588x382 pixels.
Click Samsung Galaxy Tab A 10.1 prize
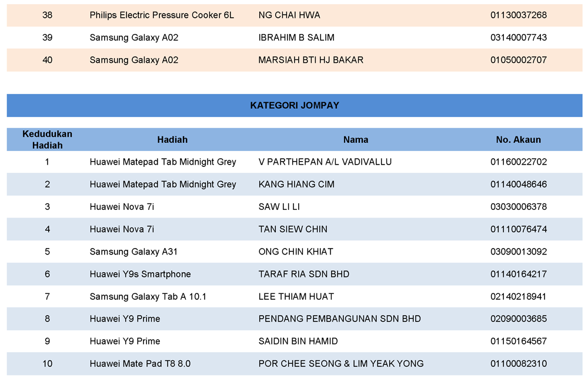[x=148, y=297]
